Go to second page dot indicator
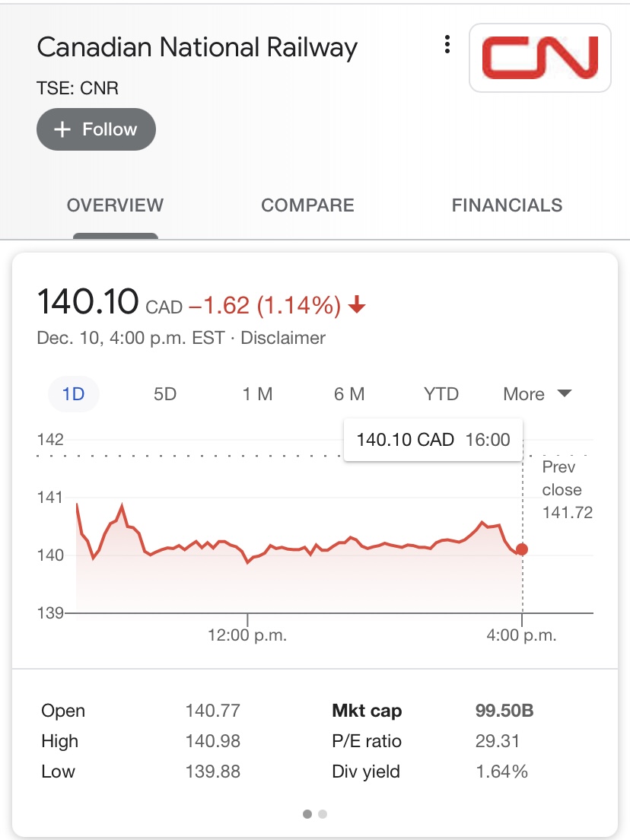The width and height of the screenshot is (630, 840). [323, 814]
